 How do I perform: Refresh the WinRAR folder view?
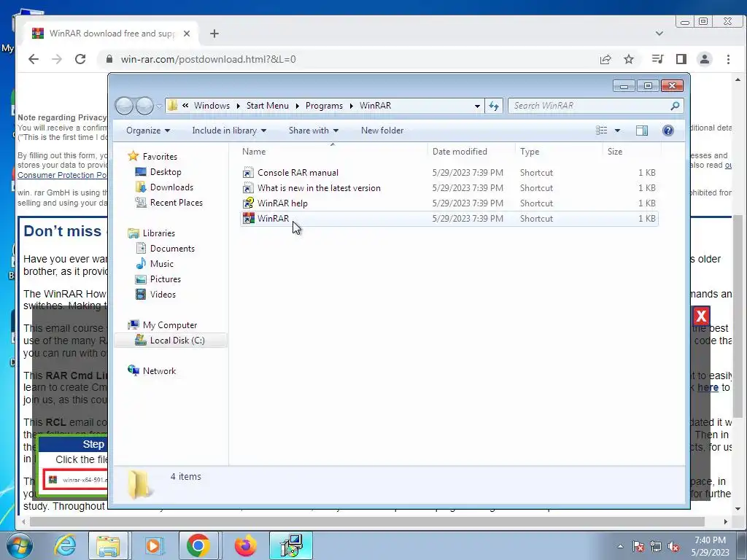coord(494,106)
